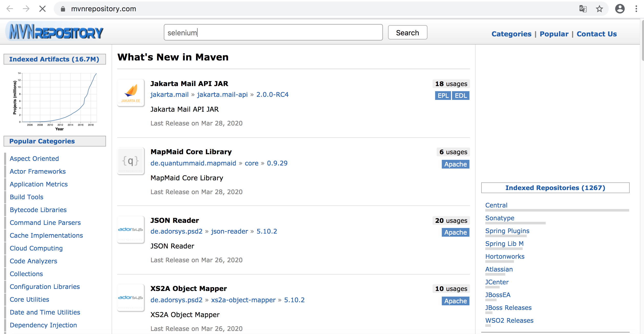Follow the de.quantummaid.mapmaid group link
This screenshot has height=334, width=644.
pos(193,163)
